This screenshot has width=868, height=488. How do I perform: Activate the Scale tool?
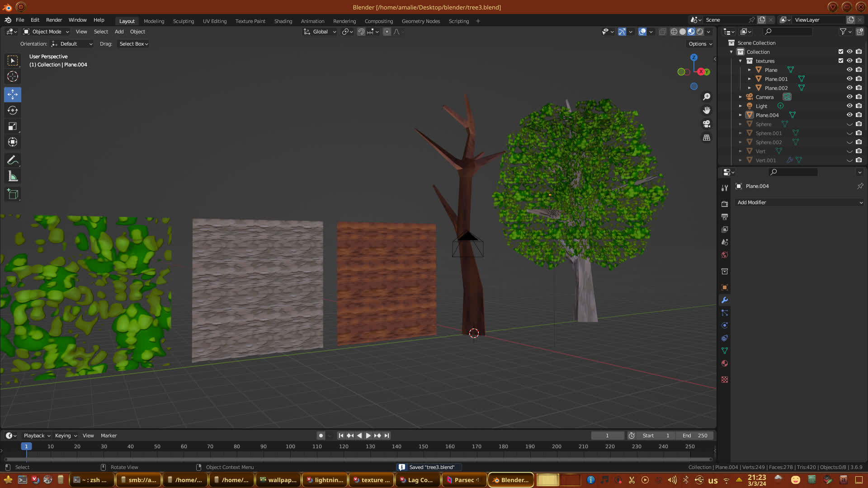tap(13, 127)
